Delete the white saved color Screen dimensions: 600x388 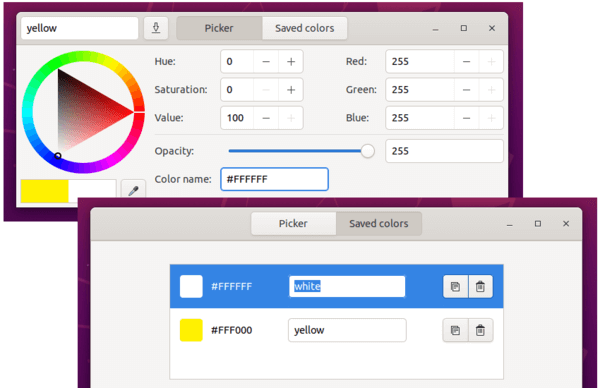point(480,286)
